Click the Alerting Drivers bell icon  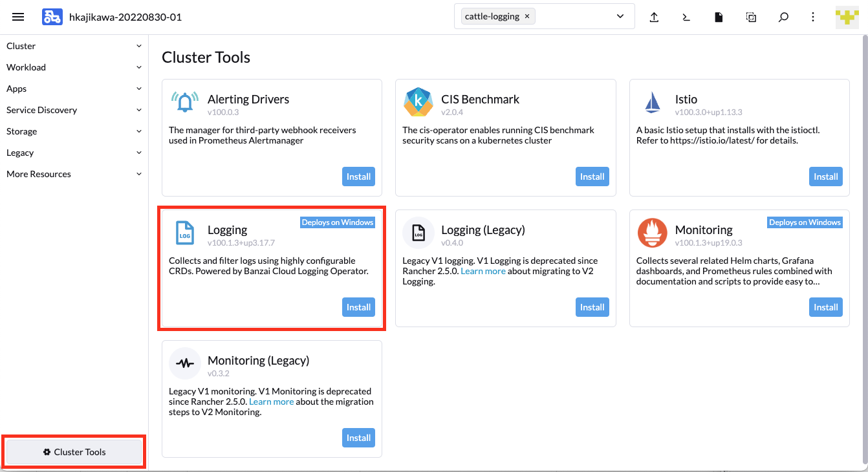185,102
